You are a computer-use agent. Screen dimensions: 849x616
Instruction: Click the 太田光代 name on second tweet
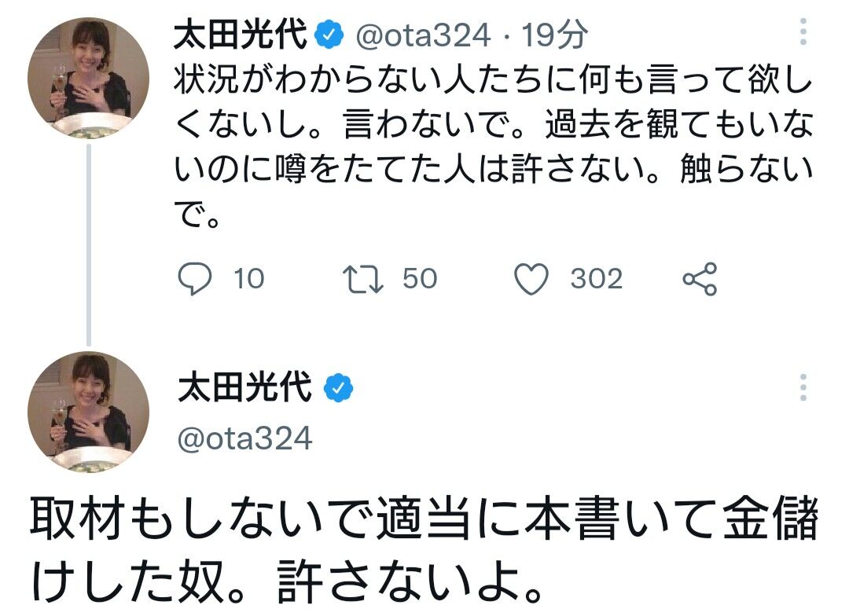pos(246,389)
